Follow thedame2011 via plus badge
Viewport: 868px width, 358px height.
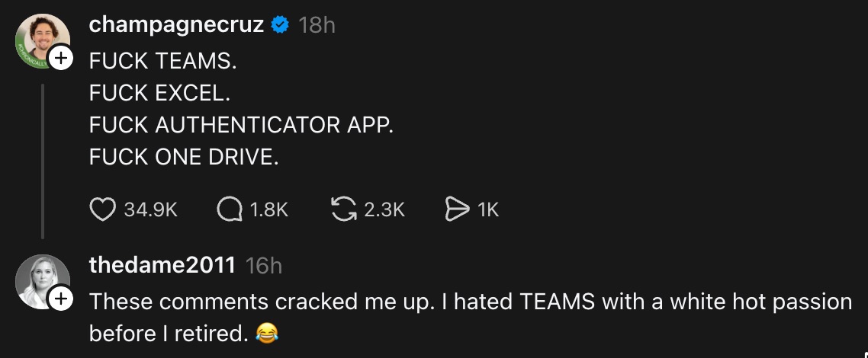[x=61, y=300]
